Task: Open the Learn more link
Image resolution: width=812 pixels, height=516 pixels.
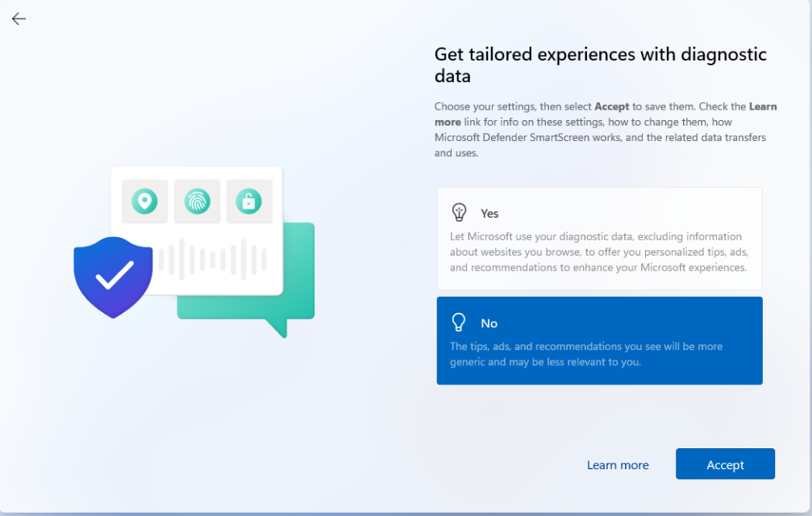Action: pos(618,464)
